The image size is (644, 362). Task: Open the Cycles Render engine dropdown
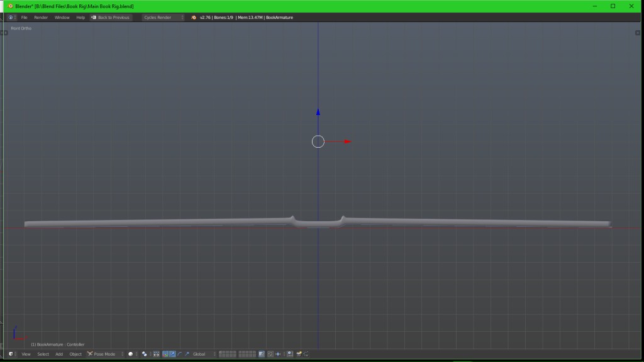162,18
